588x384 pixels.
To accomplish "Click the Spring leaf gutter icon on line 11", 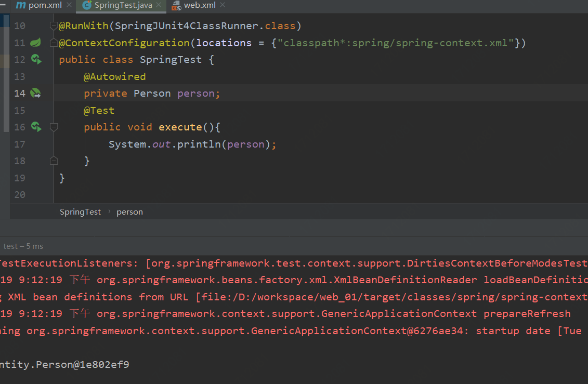I will pos(36,42).
